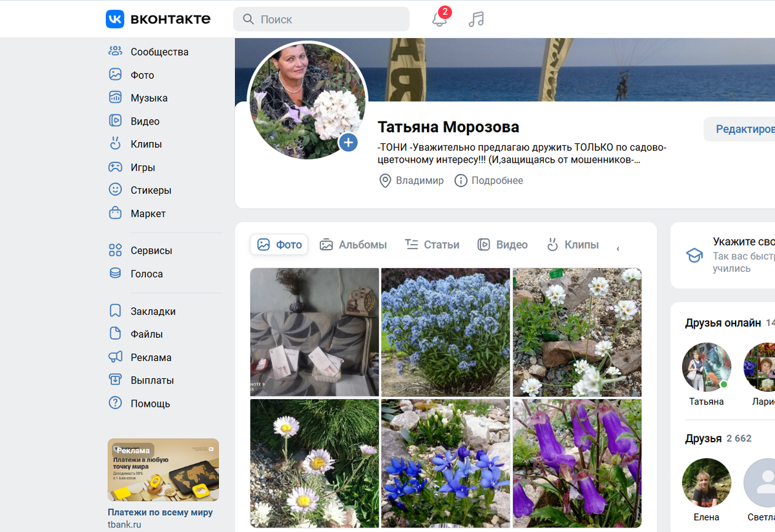
Task: Click the Фото sidebar icon
Action: (x=115, y=75)
